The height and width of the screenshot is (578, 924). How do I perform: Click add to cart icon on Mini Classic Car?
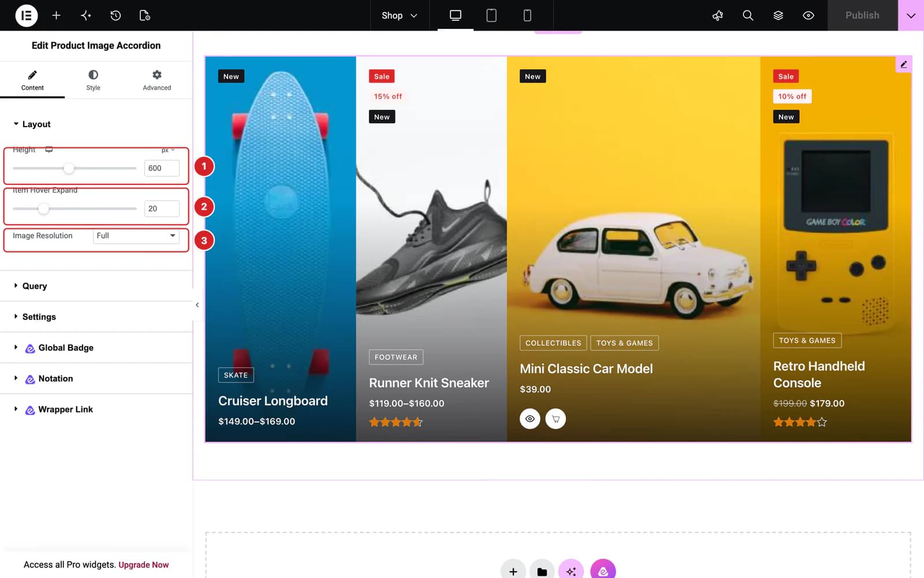tap(556, 418)
